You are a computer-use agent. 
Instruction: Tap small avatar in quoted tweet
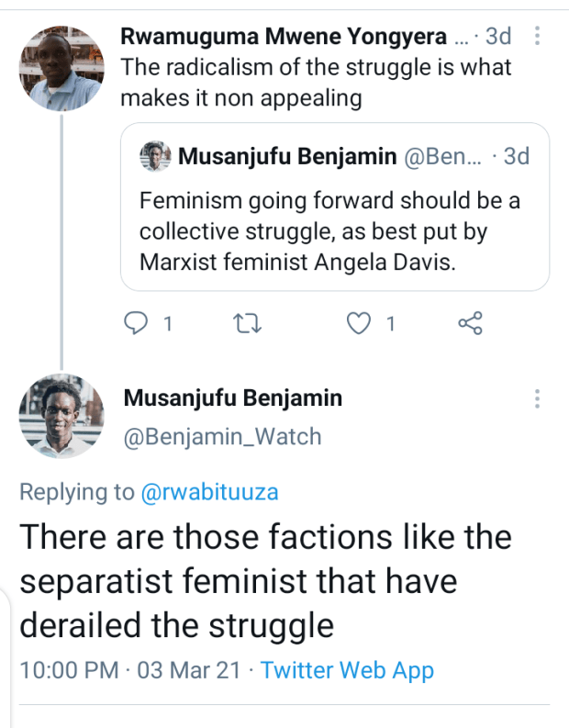pyautogui.click(x=157, y=157)
